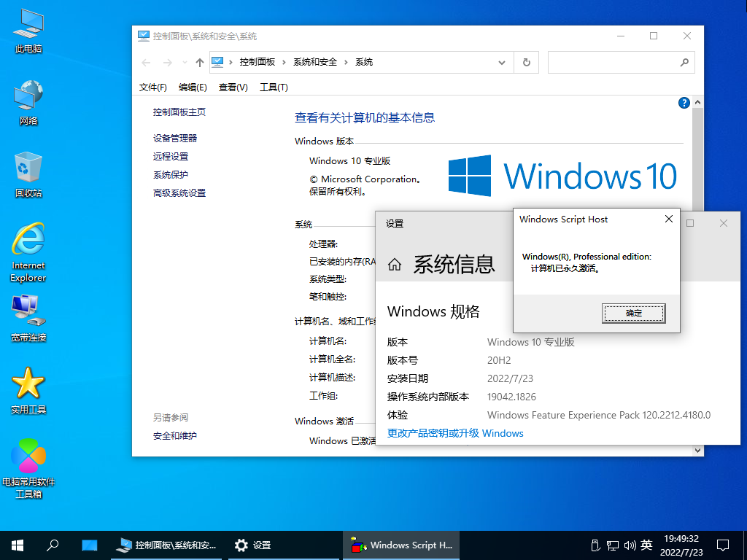Select the 19042.1826 build number
747x560 pixels.
[x=511, y=397]
